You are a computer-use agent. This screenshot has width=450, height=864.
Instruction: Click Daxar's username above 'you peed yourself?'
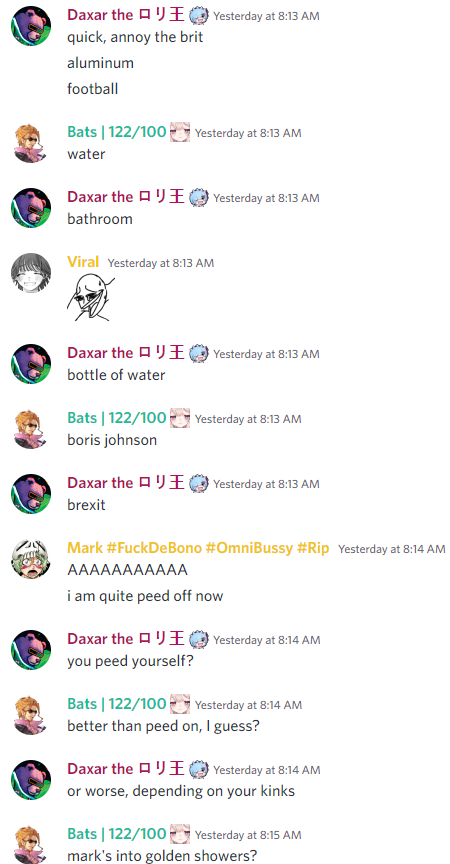click(126, 639)
